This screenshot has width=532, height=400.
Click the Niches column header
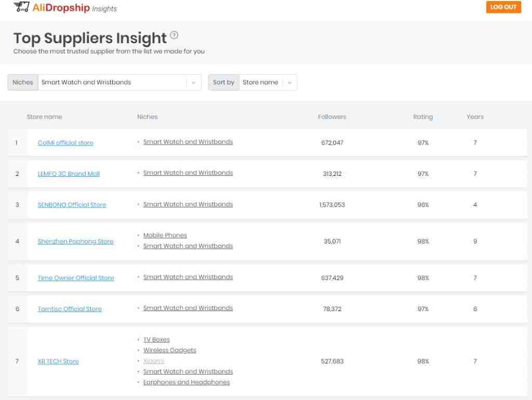point(147,117)
